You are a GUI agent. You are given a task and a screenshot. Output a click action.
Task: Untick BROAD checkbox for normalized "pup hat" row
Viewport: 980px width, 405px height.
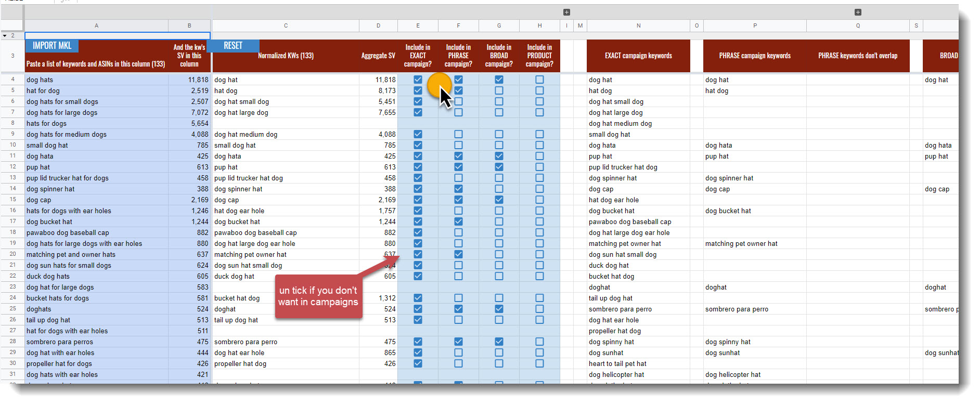[x=499, y=167]
